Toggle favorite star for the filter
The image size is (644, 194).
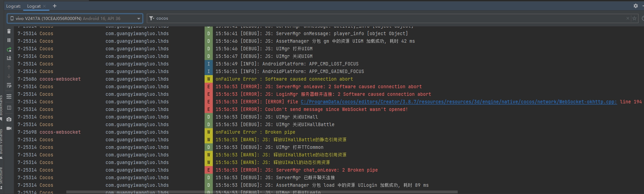[634, 18]
